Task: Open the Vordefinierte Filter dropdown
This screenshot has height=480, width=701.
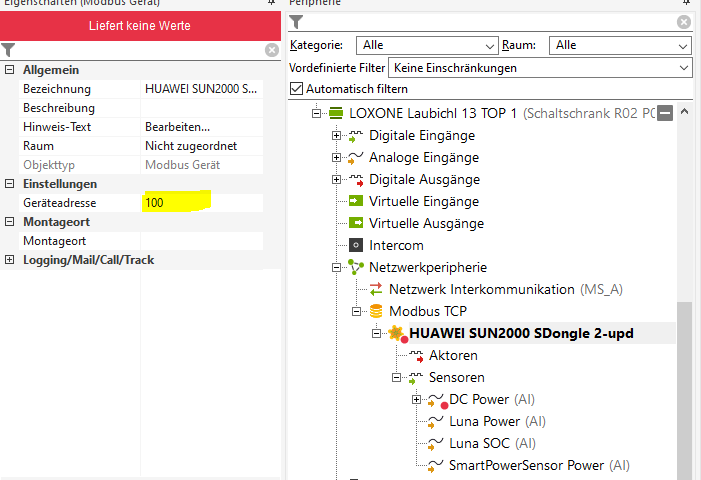Action: click(541, 68)
